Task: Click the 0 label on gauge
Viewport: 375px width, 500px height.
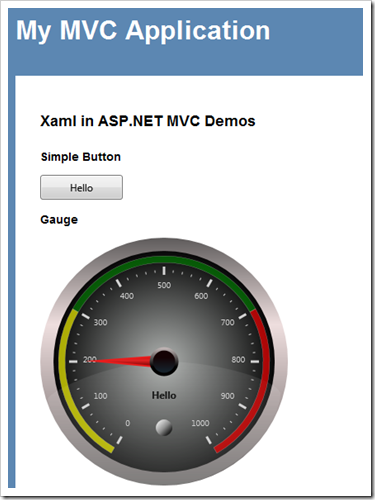Action: [x=128, y=423]
